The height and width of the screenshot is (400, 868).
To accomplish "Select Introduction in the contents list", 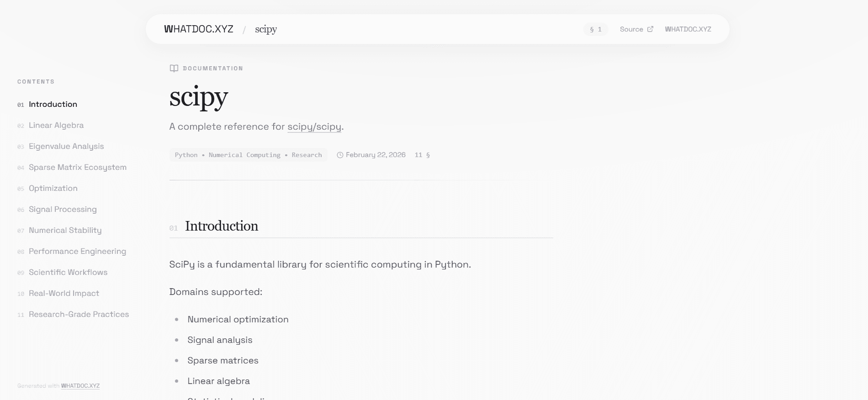I will pos(53,104).
